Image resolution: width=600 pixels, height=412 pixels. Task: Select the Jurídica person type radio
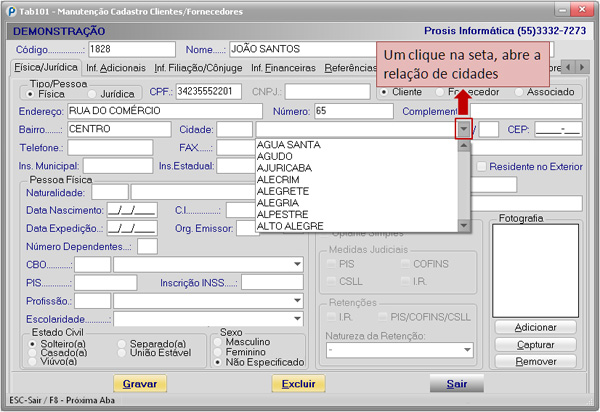pos(92,94)
